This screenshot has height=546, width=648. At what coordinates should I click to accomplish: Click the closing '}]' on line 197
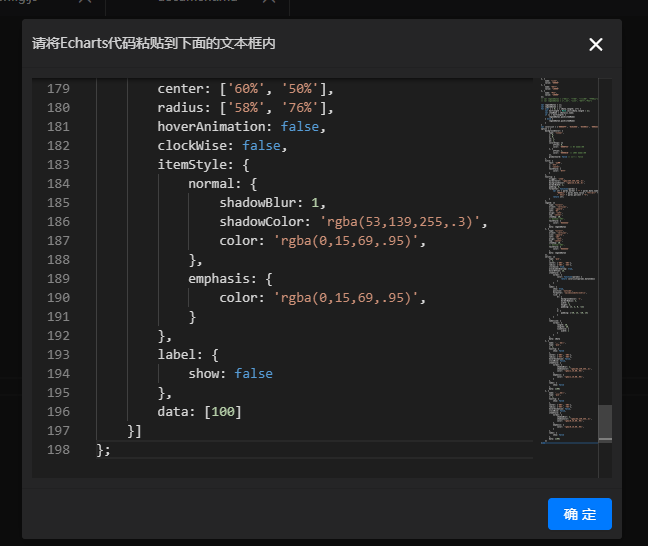coord(134,431)
